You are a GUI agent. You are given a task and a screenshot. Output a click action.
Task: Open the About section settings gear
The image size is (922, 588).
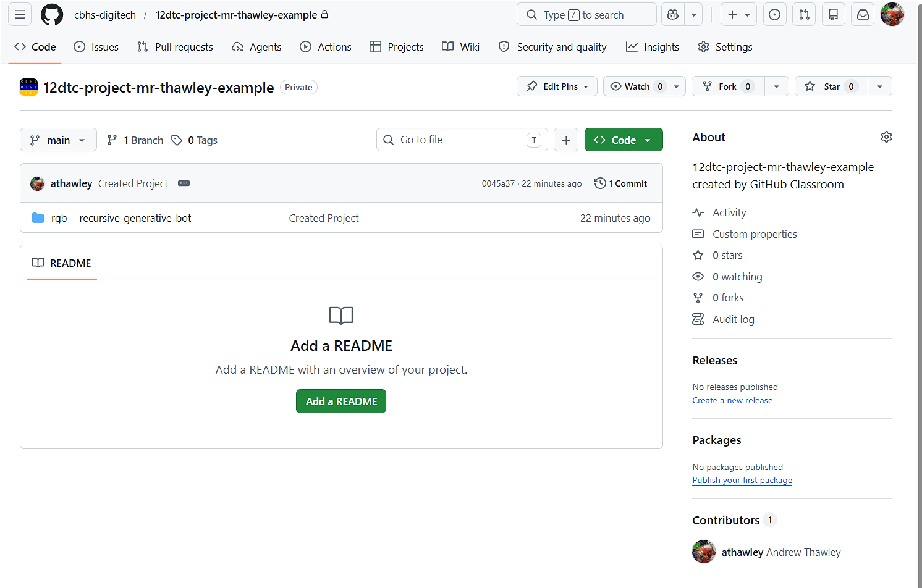coord(886,136)
